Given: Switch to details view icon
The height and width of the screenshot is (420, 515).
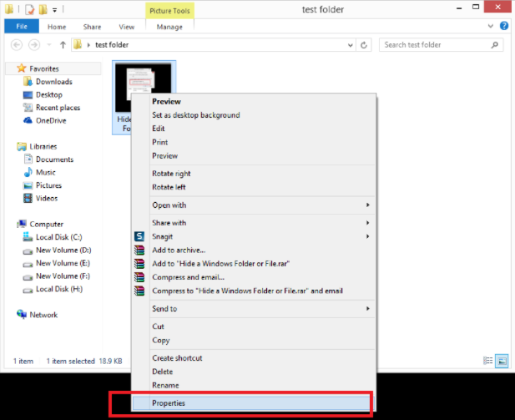Looking at the screenshot, I should pos(488,361).
